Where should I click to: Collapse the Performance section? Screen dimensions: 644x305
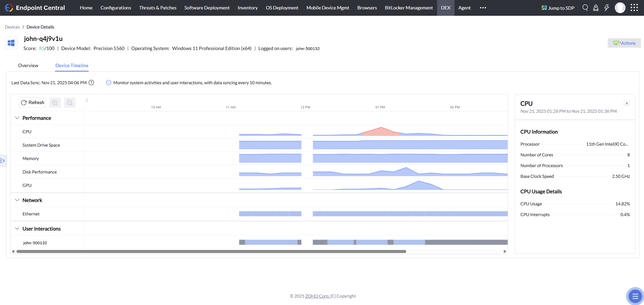click(x=17, y=118)
